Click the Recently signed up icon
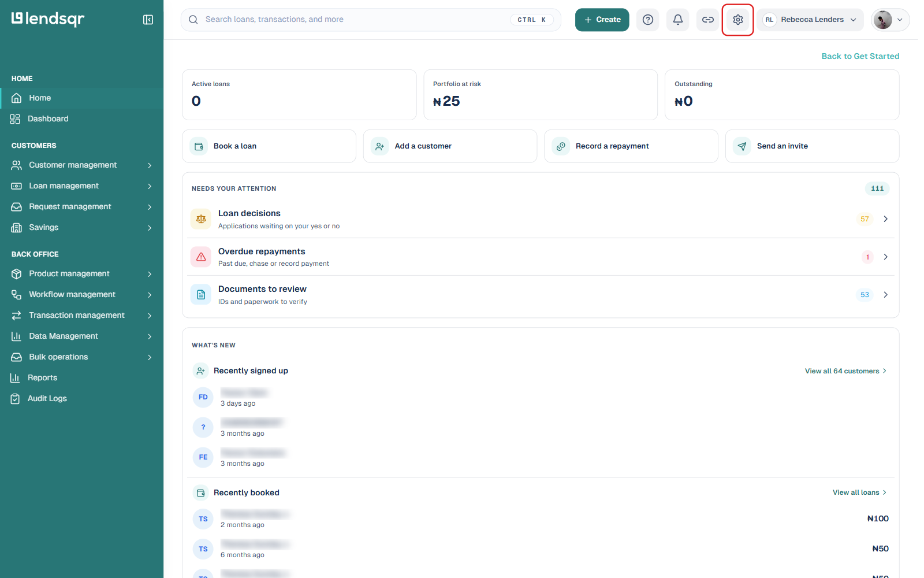This screenshot has height=578, width=924. 200,371
